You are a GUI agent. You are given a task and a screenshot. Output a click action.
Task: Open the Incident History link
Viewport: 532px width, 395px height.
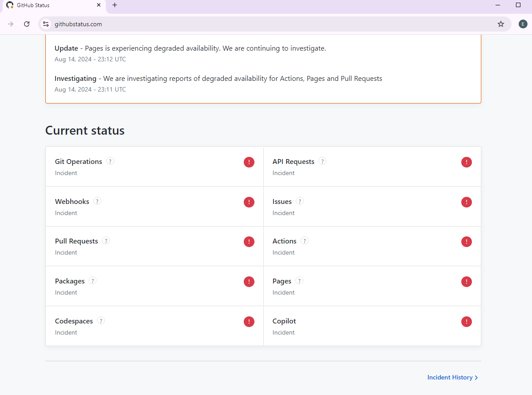(x=453, y=377)
